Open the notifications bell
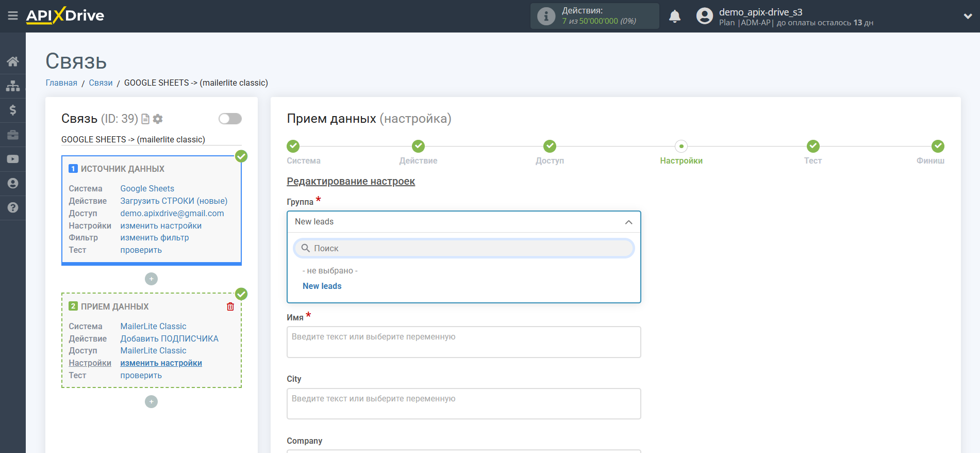Viewport: 980px width, 453px height. (x=675, y=17)
